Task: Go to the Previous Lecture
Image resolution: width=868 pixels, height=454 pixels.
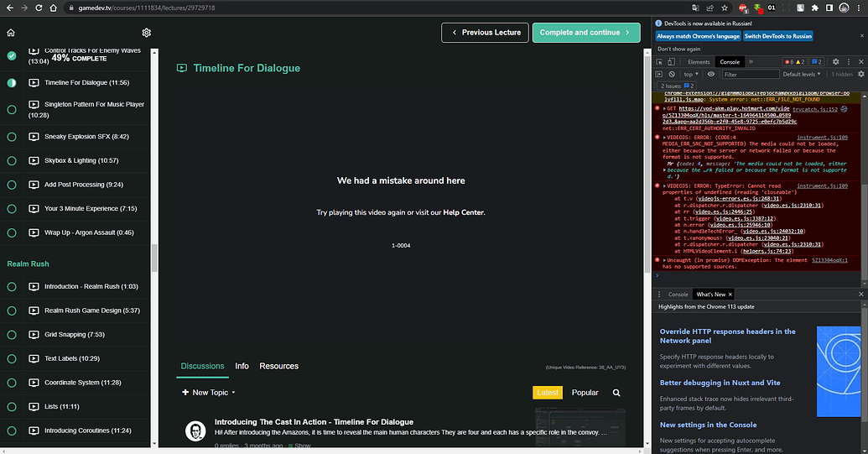Action: pos(485,33)
